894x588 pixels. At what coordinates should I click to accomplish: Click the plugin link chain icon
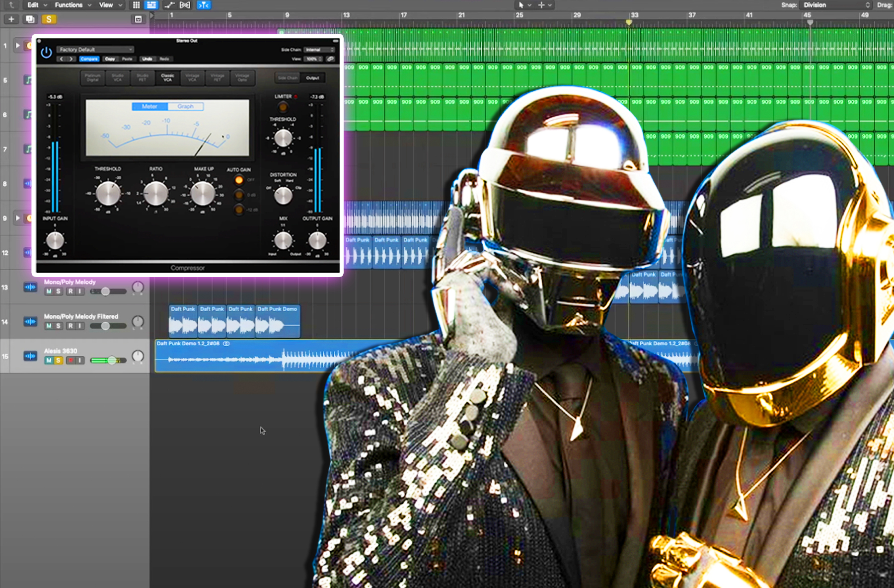[x=331, y=59]
